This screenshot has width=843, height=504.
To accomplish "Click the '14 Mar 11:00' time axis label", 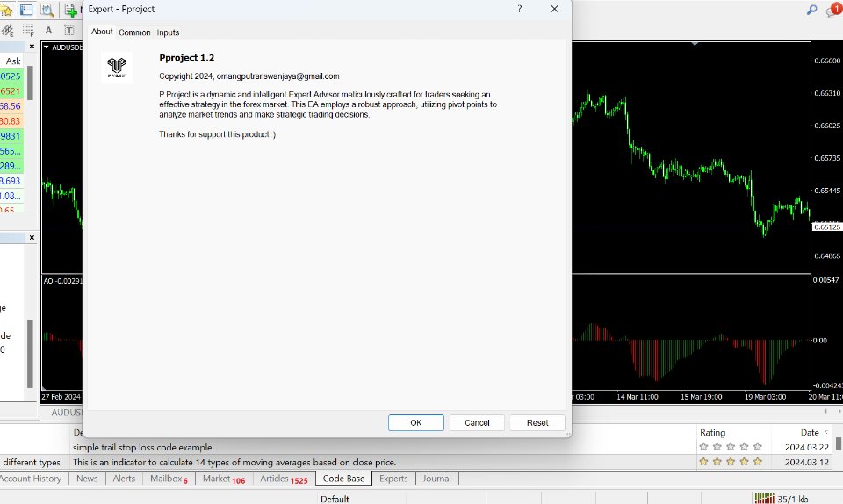I will [638, 397].
